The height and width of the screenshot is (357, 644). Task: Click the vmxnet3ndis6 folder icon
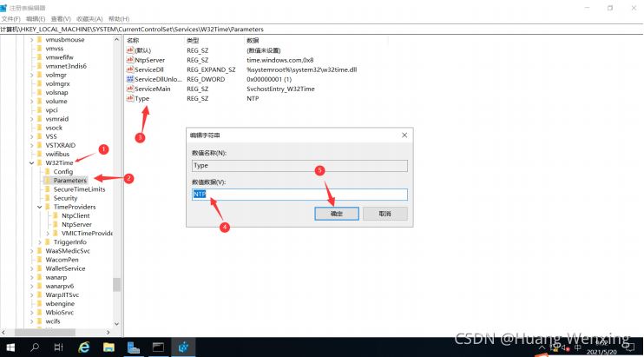point(39,66)
